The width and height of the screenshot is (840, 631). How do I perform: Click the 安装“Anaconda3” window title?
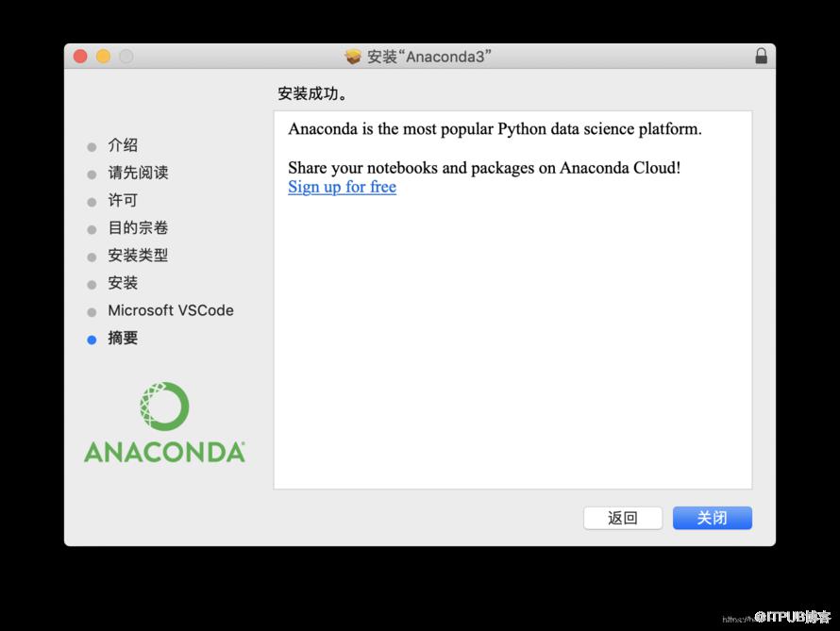pyautogui.click(x=428, y=57)
